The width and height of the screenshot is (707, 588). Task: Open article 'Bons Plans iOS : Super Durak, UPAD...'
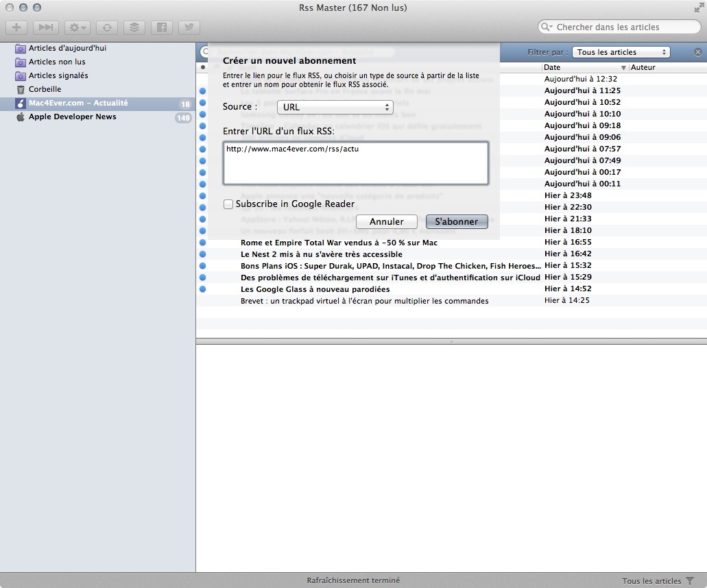[390, 267]
